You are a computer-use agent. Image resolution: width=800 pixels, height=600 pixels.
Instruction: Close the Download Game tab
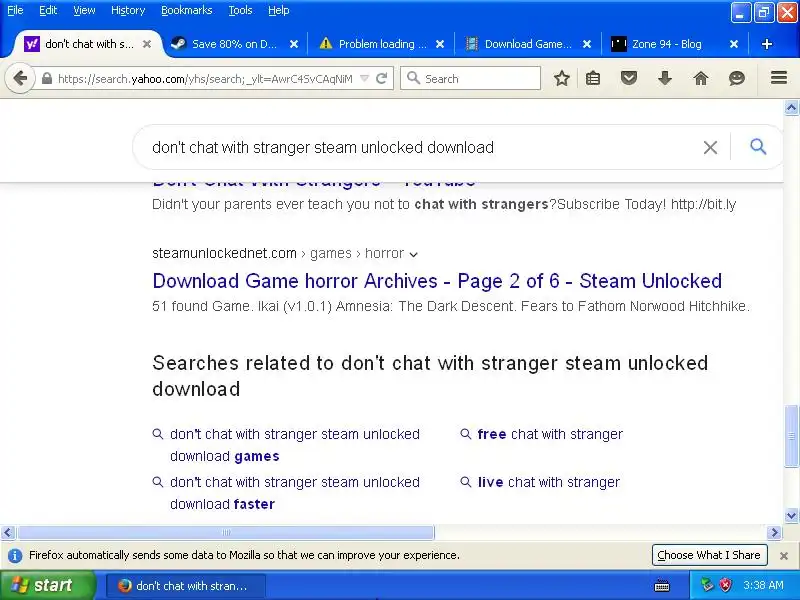587,44
